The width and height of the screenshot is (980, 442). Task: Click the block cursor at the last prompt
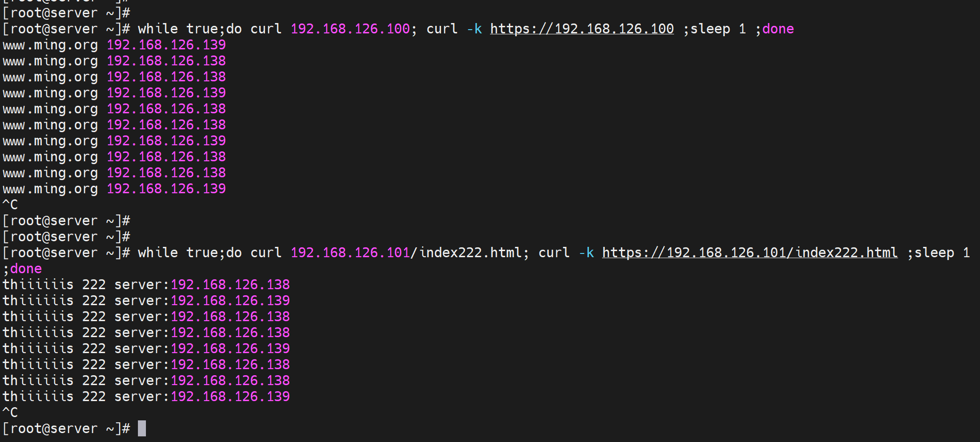(142, 428)
